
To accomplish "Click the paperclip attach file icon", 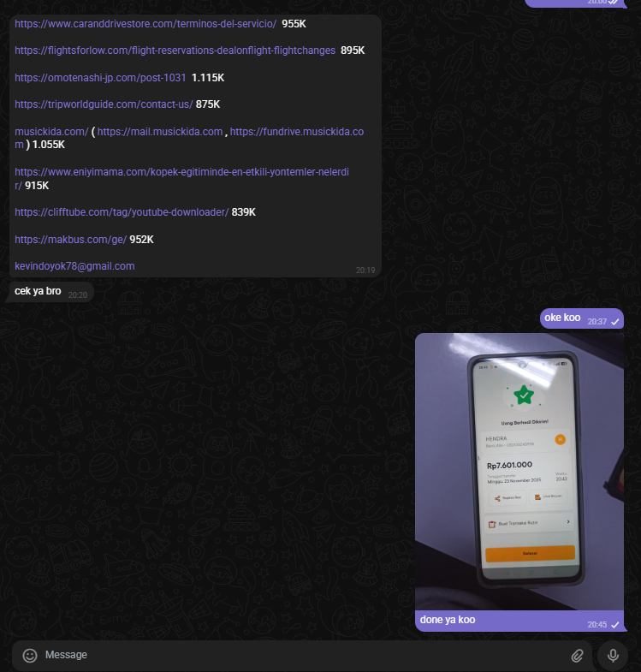I will tap(577, 655).
